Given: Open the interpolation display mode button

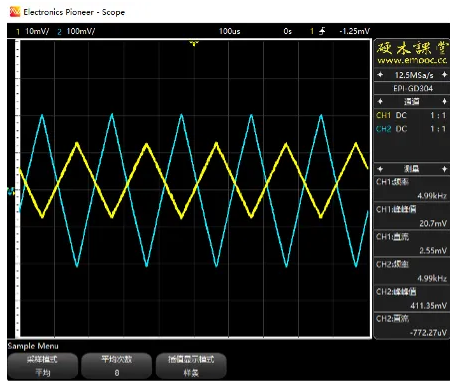Looking at the screenshot, I should click(x=191, y=366).
